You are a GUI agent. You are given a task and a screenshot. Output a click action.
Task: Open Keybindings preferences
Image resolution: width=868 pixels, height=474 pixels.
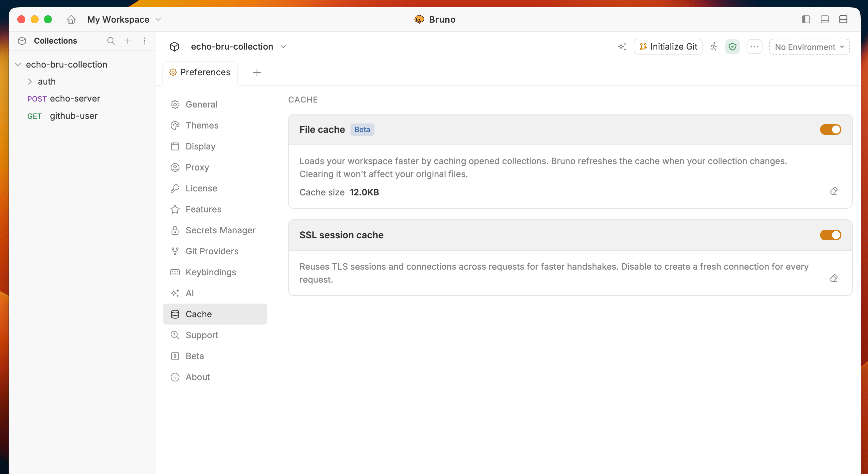point(215,272)
